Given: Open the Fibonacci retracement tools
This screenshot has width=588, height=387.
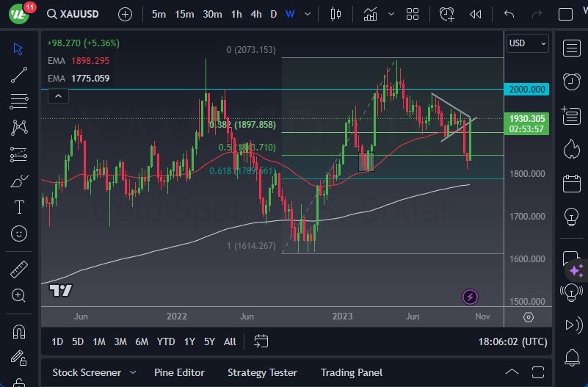Looking at the screenshot, I should click(20, 101).
